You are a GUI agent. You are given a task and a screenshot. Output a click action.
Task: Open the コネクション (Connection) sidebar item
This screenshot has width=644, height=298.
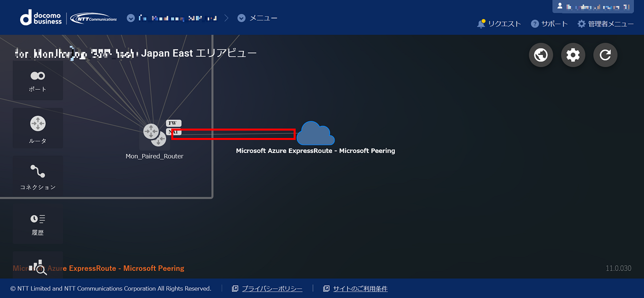click(x=38, y=176)
